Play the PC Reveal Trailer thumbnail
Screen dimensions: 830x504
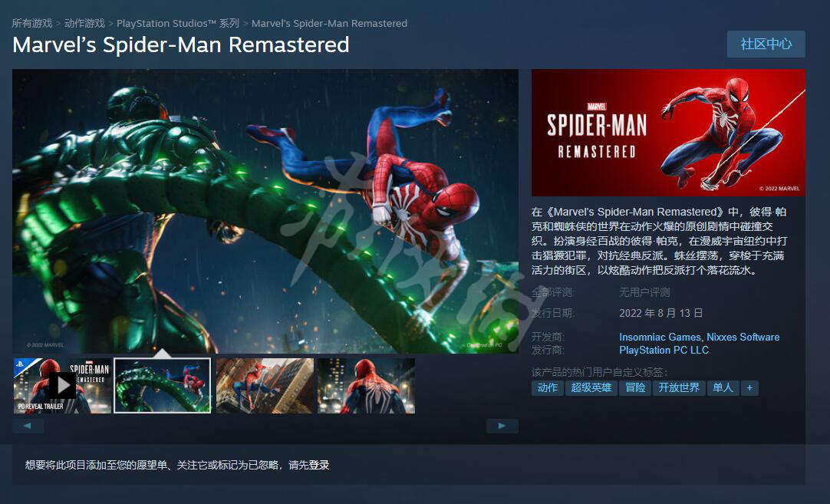coord(62,386)
